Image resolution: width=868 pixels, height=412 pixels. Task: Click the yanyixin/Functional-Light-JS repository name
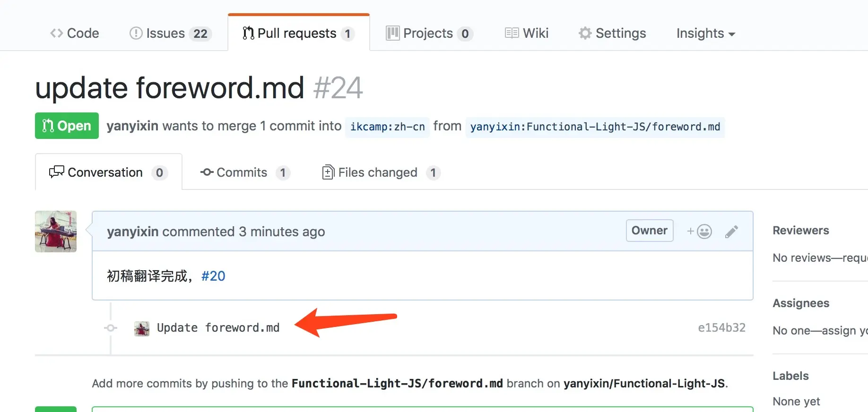click(x=644, y=383)
